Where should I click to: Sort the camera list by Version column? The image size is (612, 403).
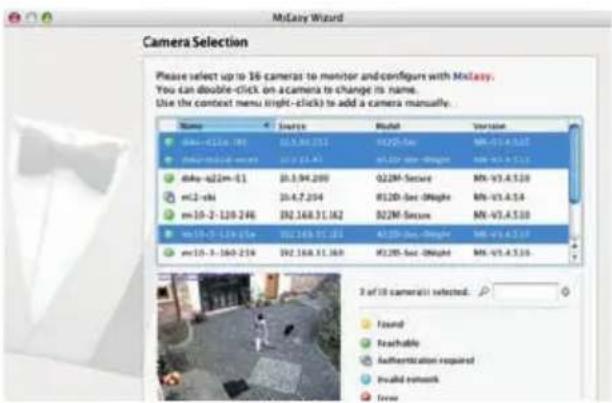coord(519,126)
